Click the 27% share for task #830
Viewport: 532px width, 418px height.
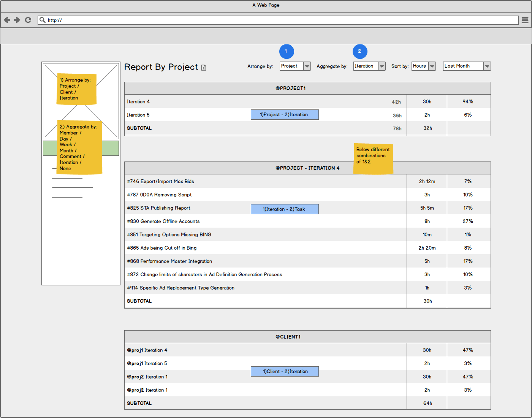[x=468, y=221]
